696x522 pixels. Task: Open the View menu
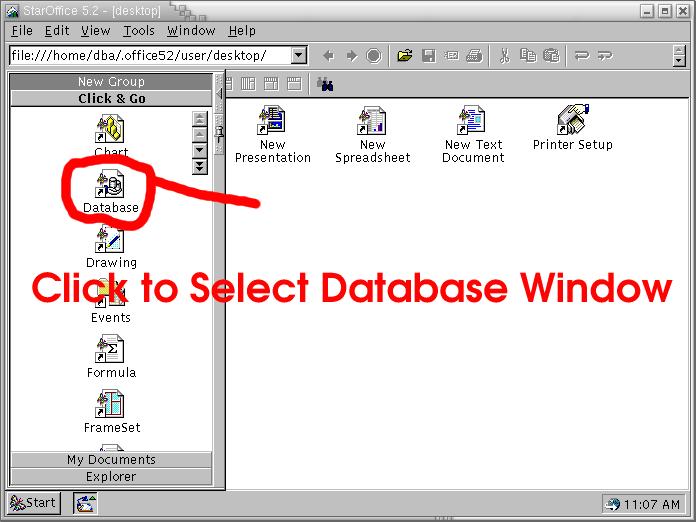[95, 31]
